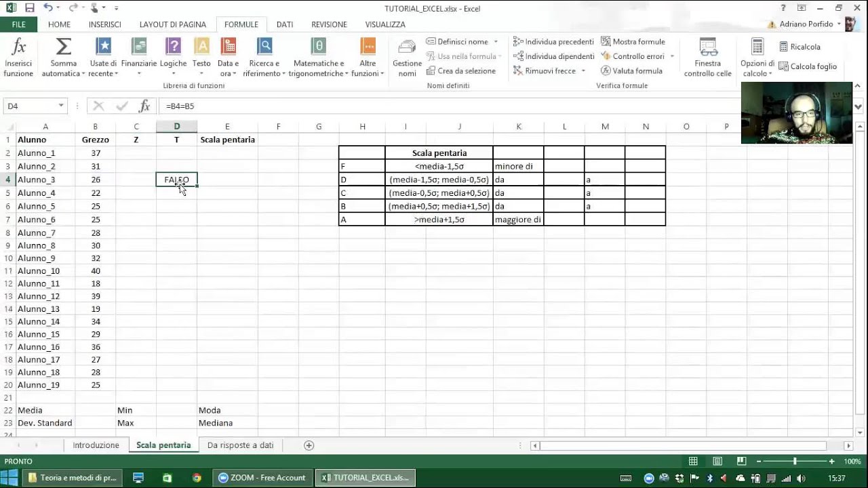This screenshot has width=868, height=488.
Task: Click Valuta formula
Action: [631, 70]
